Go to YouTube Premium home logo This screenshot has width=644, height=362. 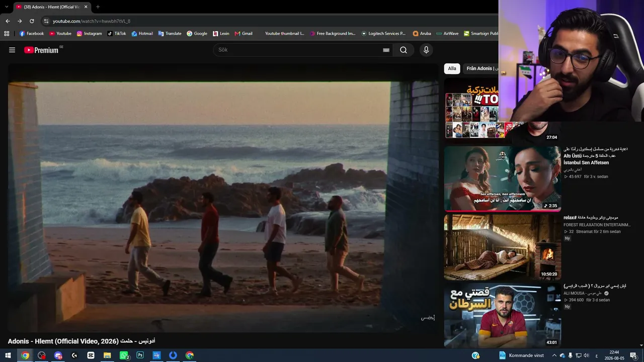point(41,50)
